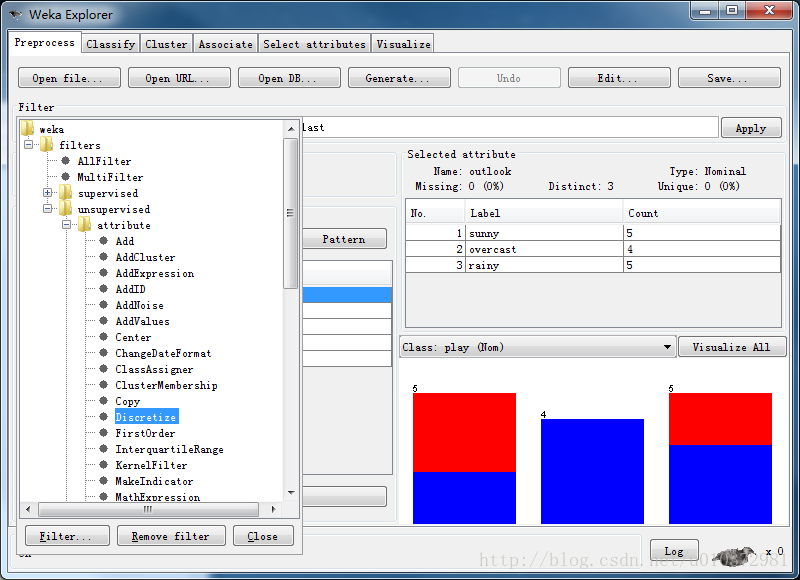Image resolution: width=800 pixels, height=580 pixels.
Task: Select the AddID filter
Action: pos(131,289)
